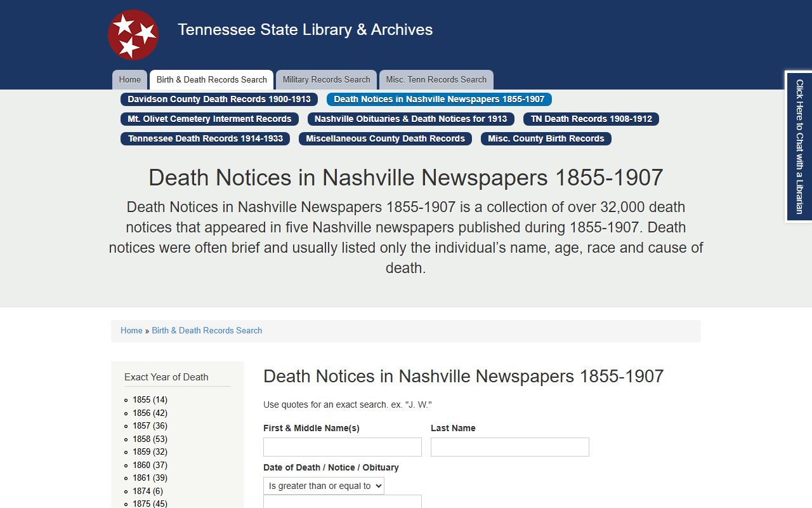Click the Tennessee tri-star logo
The width and height of the screenshot is (812, 508).
(x=133, y=35)
